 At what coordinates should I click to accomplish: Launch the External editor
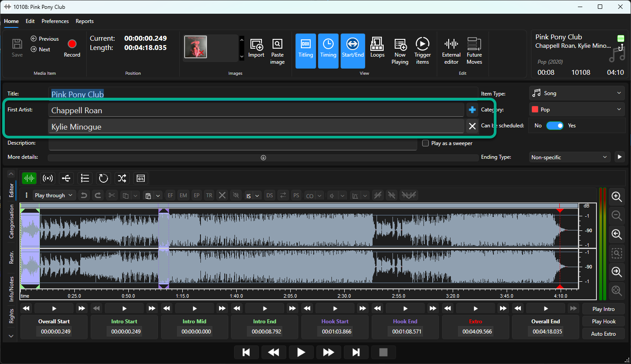pos(451,51)
